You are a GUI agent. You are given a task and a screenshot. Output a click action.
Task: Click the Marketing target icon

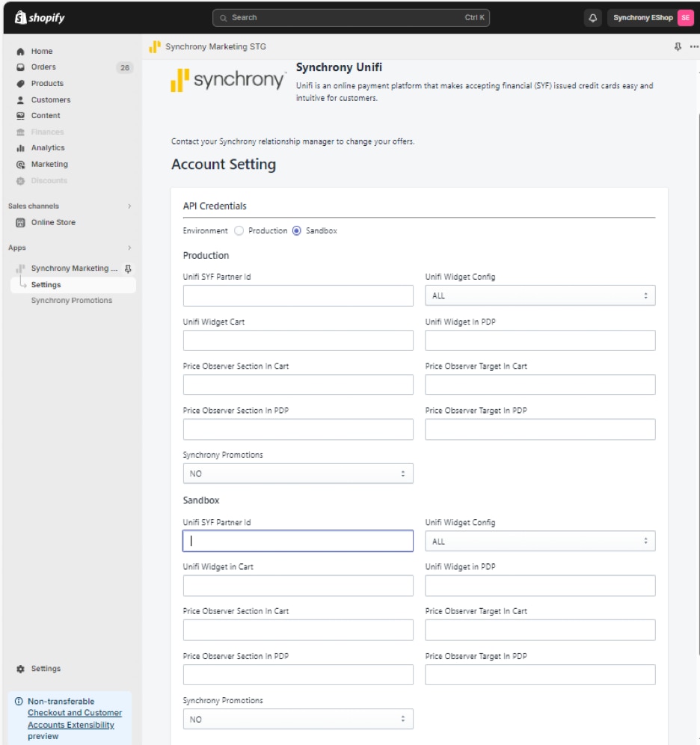click(20, 165)
